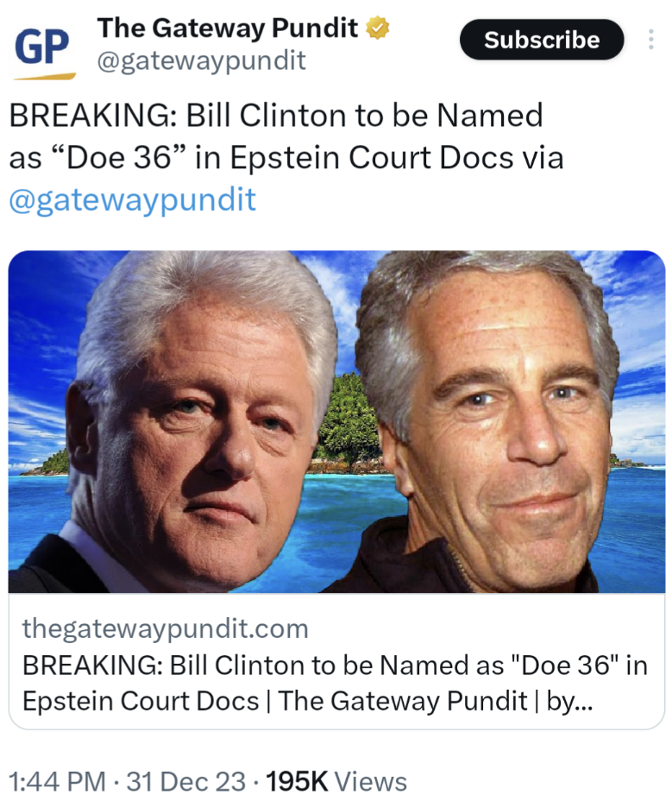The width and height of the screenshot is (672, 808).
Task: Click the card's second line ending with by...
Action: coord(307,701)
